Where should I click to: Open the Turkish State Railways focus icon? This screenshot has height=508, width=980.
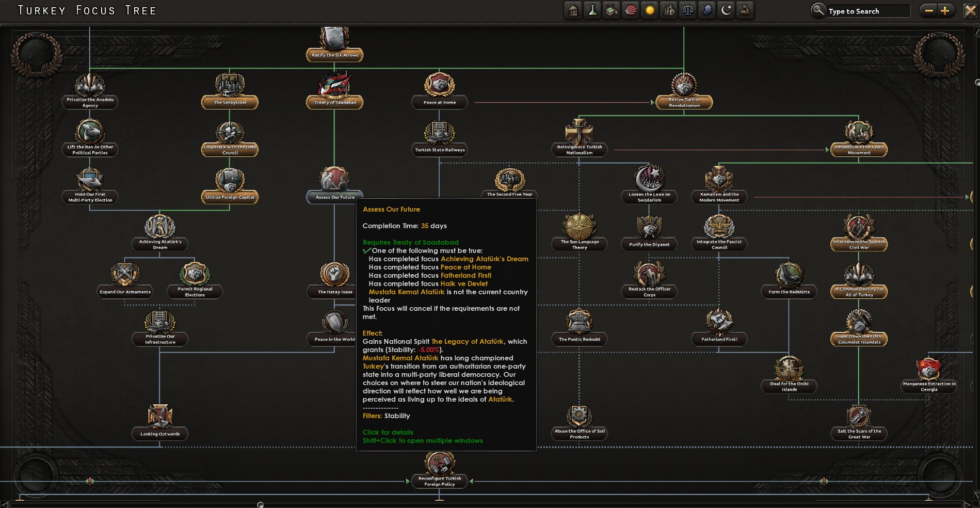point(440,133)
